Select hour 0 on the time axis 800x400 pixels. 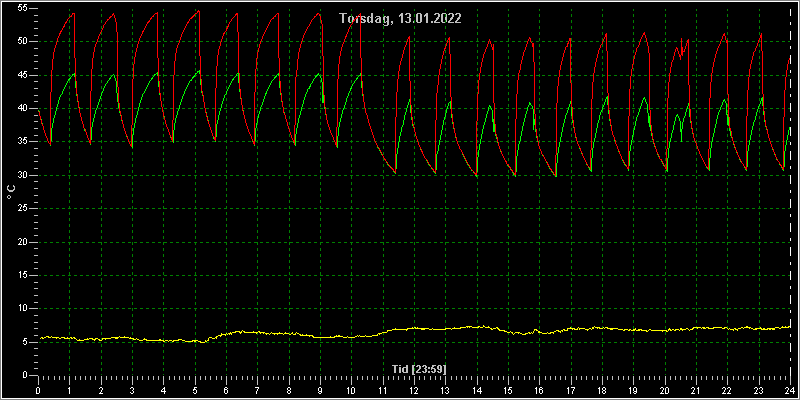[x=38, y=390]
